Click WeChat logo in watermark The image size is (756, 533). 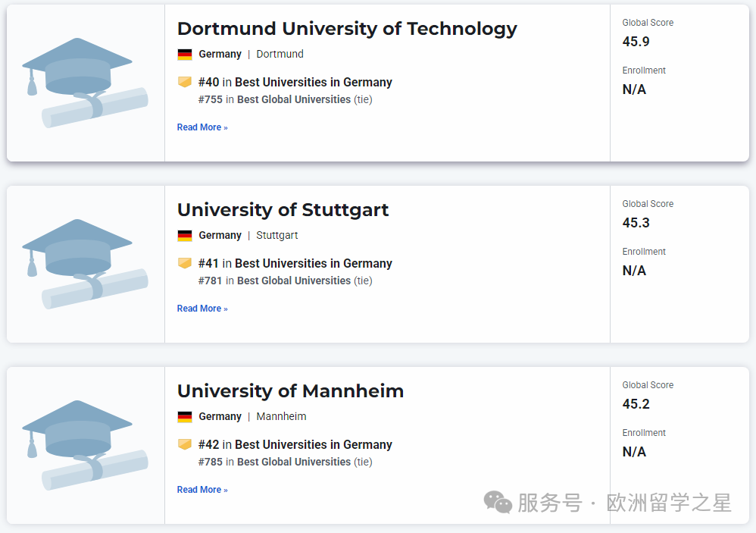pyautogui.click(x=498, y=502)
